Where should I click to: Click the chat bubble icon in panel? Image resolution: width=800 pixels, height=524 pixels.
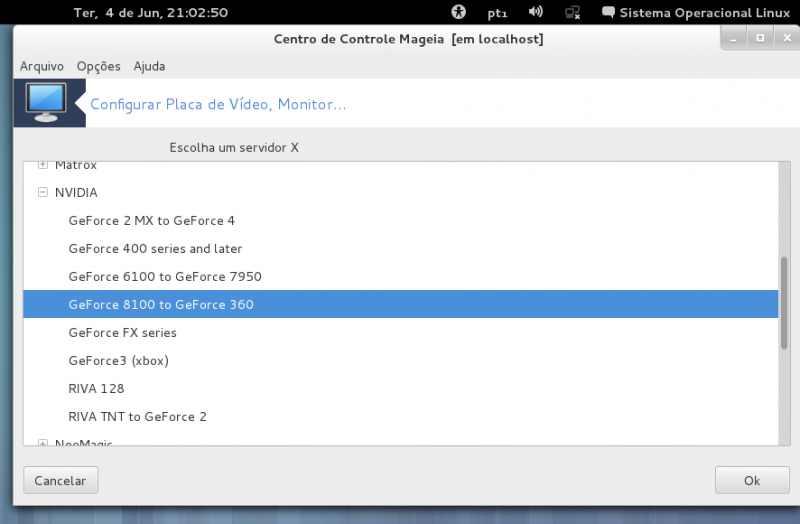coord(608,12)
